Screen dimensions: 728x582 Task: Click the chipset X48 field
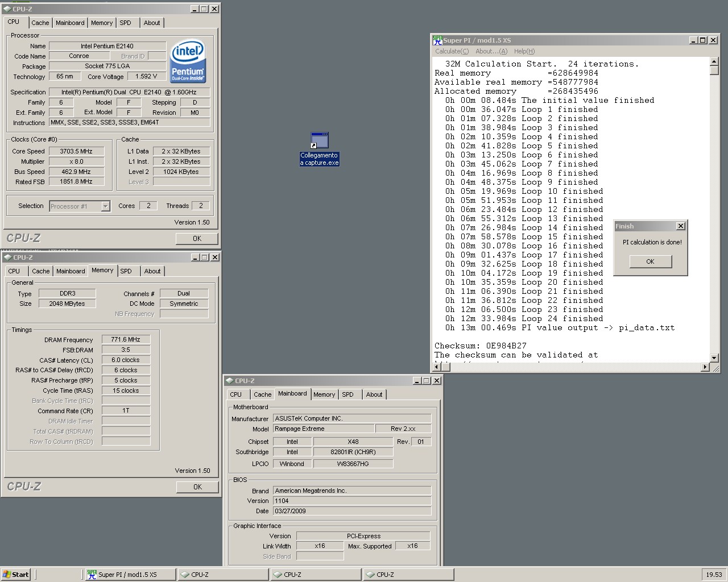point(353,442)
